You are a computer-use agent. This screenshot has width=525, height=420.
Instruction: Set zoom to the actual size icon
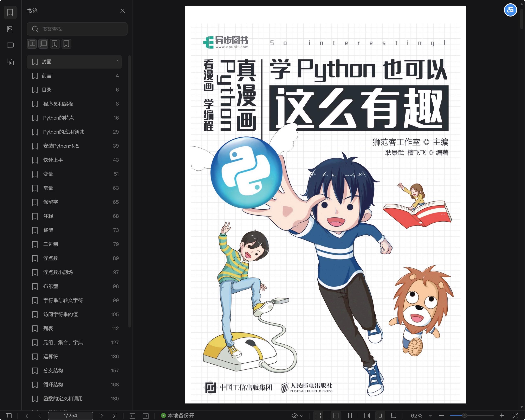click(x=367, y=416)
